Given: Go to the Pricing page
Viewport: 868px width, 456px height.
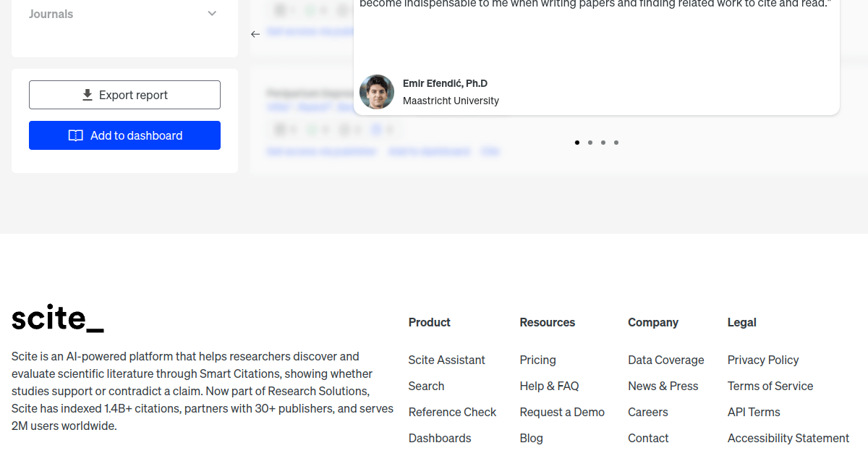Looking at the screenshot, I should click(x=537, y=360).
